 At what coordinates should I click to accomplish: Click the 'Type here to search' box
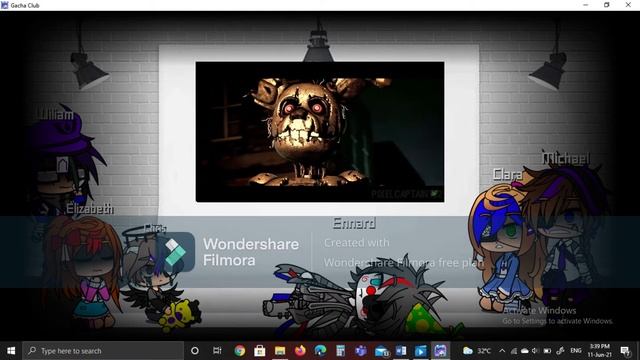(x=103, y=351)
